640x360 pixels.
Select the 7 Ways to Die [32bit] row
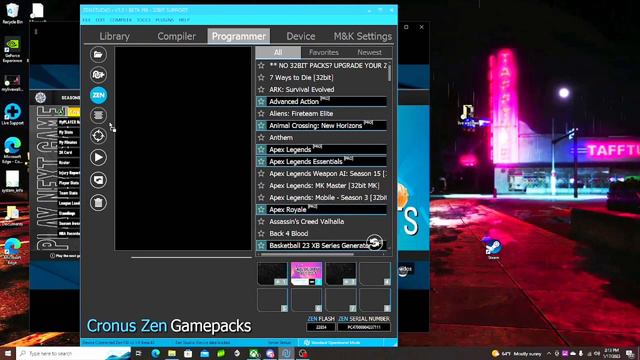[321, 77]
